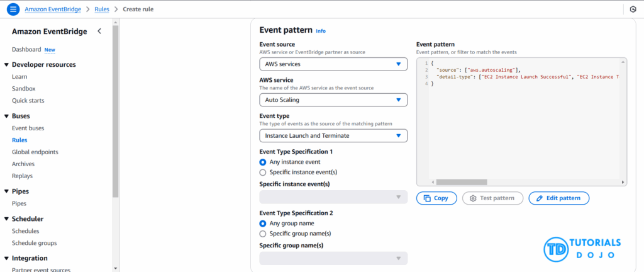Go to Schedules in the sidebar
The height and width of the screenshot is (272, 644).
[25, 231]
